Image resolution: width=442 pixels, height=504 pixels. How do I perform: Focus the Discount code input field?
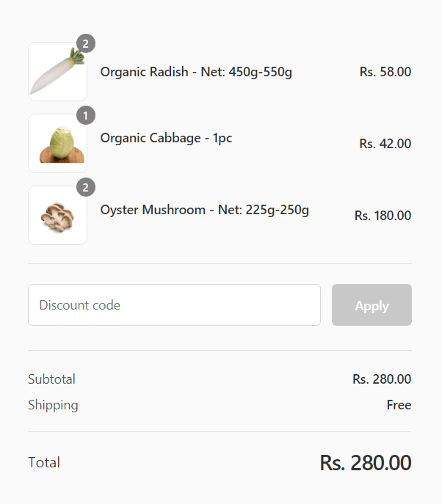(174, 305)
